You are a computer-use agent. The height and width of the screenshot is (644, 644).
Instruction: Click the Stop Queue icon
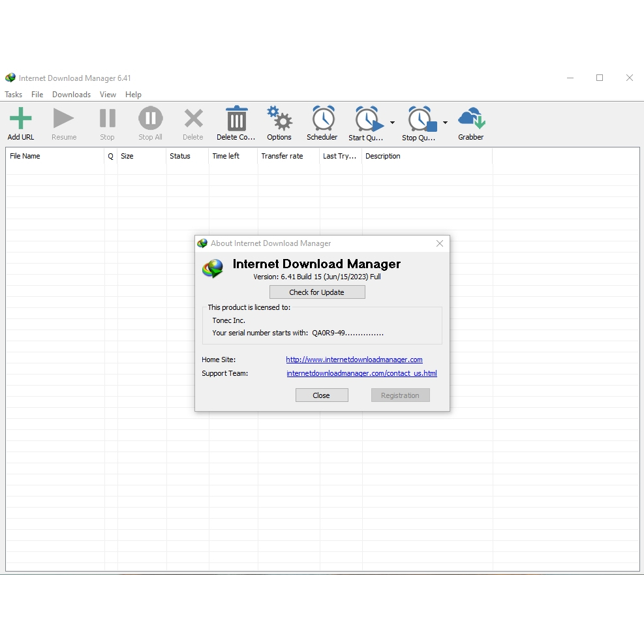(421, 120)
